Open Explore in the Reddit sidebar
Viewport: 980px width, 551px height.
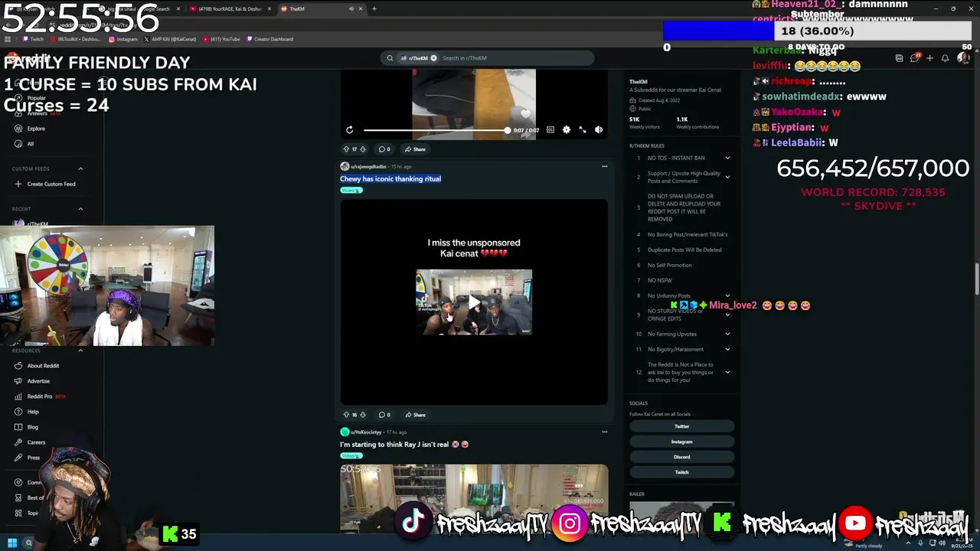pyautogui.click(x=31, y=129)
